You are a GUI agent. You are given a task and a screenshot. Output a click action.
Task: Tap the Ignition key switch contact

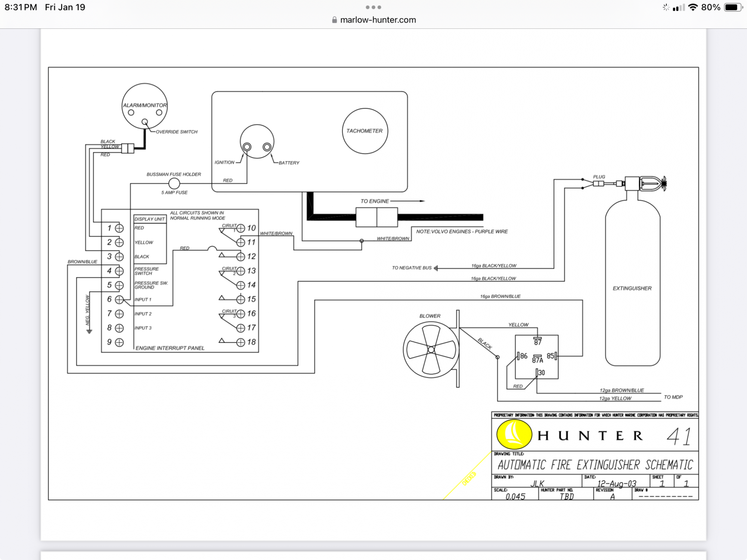(247, 147)
